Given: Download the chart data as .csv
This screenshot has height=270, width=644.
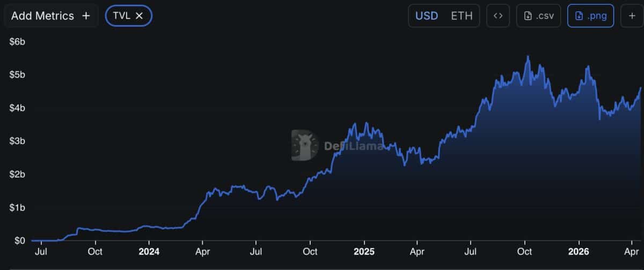Looking at the screenshot, I should point(539,16).
